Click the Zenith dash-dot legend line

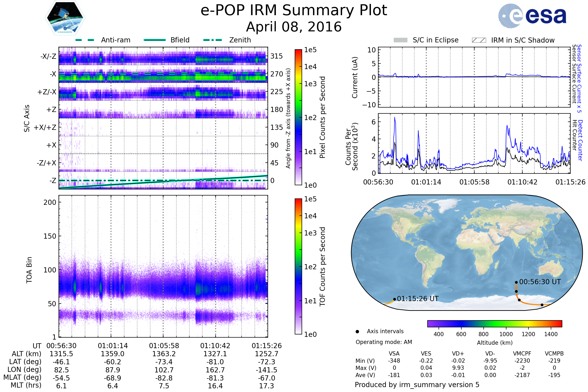point(212,40)
